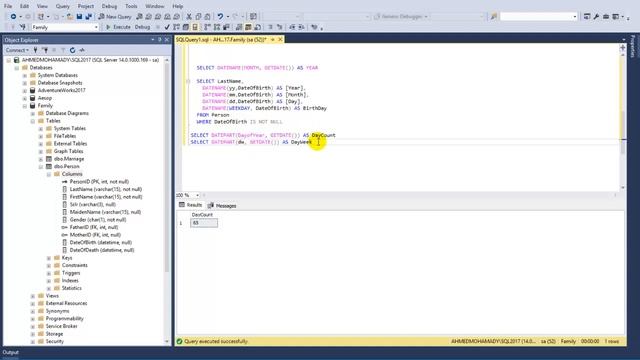The width and height of the screenshot is (640, 360).
Task: Click the Undo arrow icon
Action: click(220, 16)
